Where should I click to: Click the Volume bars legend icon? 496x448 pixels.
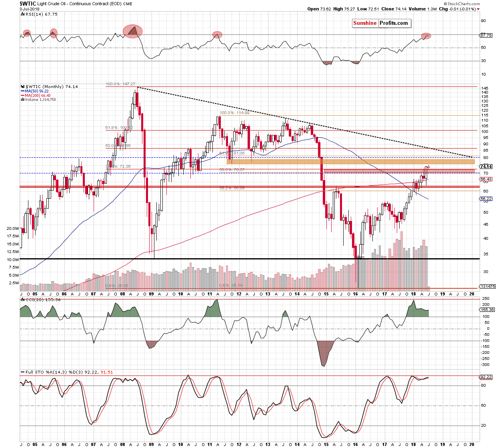click(22, 100)
